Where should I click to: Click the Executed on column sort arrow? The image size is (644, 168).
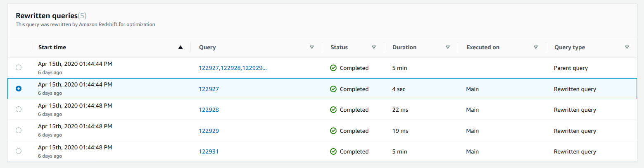[x=535, y=47]
